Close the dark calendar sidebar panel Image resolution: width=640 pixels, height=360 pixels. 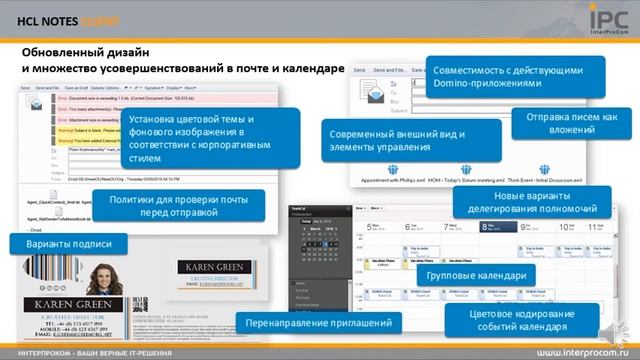tap(348, 209)
